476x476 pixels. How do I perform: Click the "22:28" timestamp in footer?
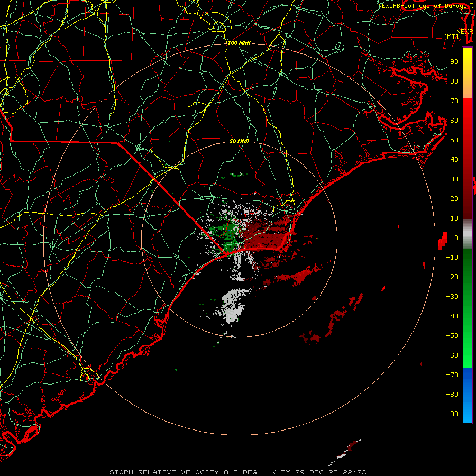coord(355,472)
